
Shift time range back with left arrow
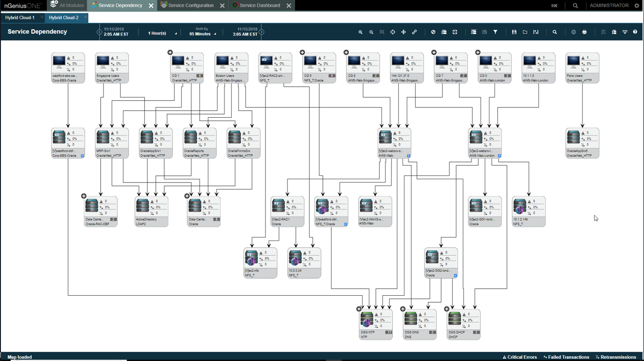[x=99, y=32]
